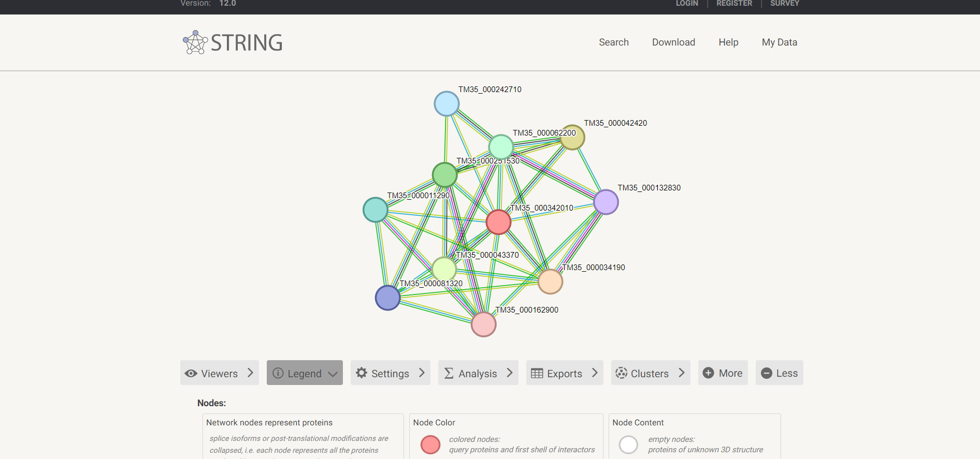The height and width of the screenshot is (459, 980).
Task: Click the TM35_000062200 node label
Action: pyautogui.click(x=544, y=133)
